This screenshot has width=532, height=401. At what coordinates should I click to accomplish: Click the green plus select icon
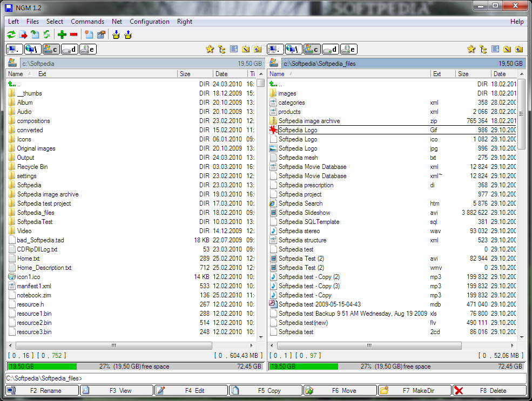(62, 35)
